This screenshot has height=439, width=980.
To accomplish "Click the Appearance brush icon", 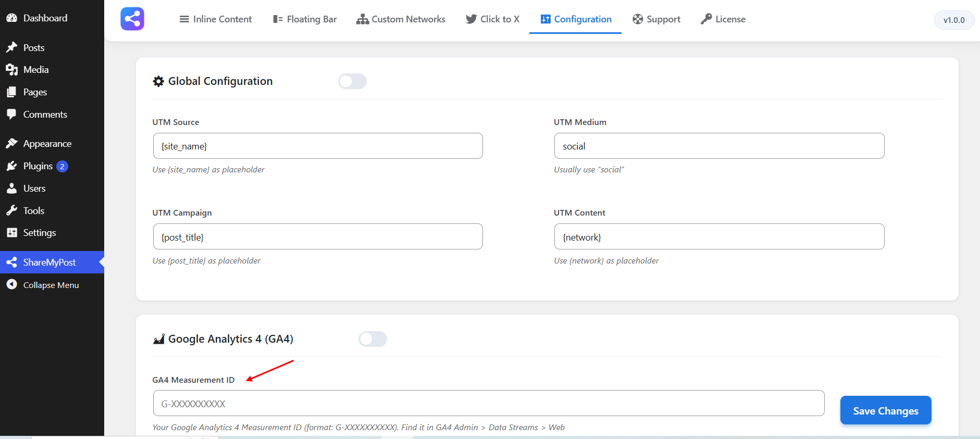I will (x=12, y=143).
